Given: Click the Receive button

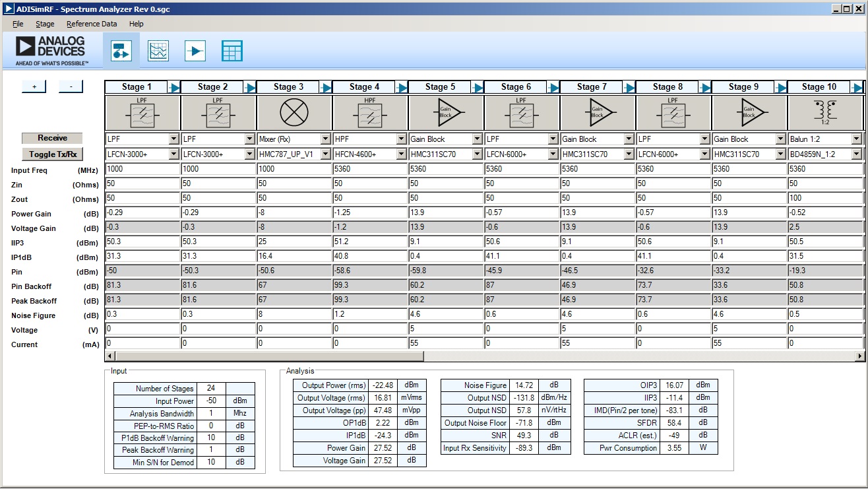Looking at the screenshot, I should coord(52,138).
